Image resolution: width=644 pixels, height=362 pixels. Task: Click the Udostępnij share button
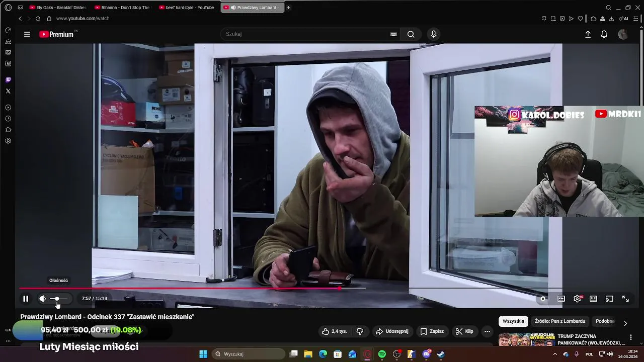pos(392,331)
